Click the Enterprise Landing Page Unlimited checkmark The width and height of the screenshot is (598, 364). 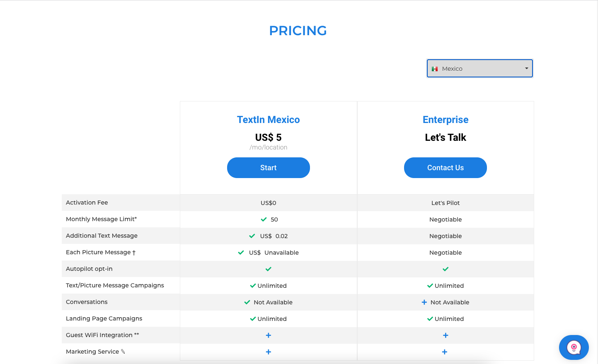pyautogui.click(x=430, y=319)
